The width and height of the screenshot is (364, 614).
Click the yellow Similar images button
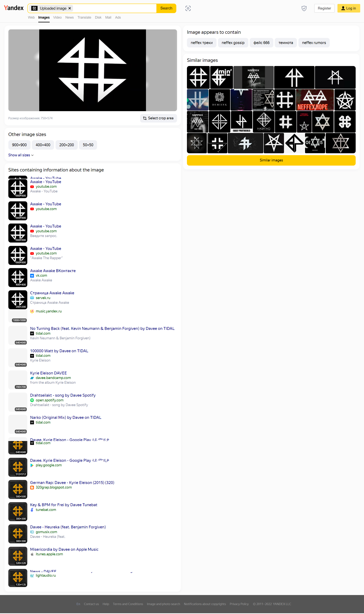tap(271, 160)
